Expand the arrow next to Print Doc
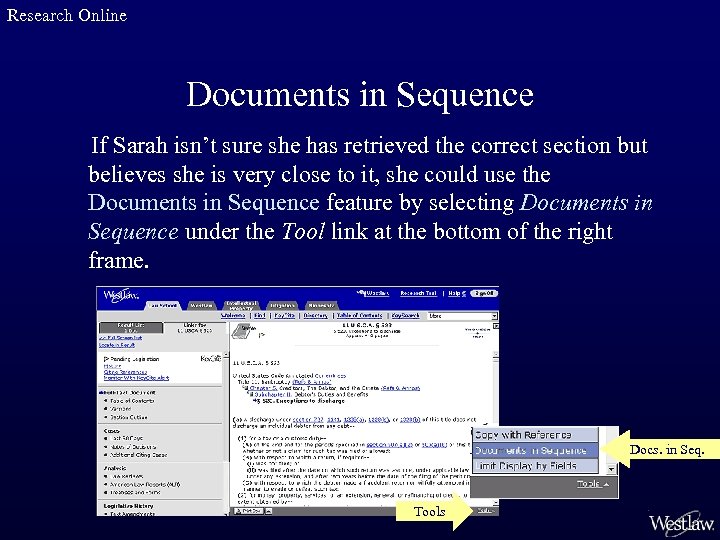The image size is (720, 540). point(268,511)
